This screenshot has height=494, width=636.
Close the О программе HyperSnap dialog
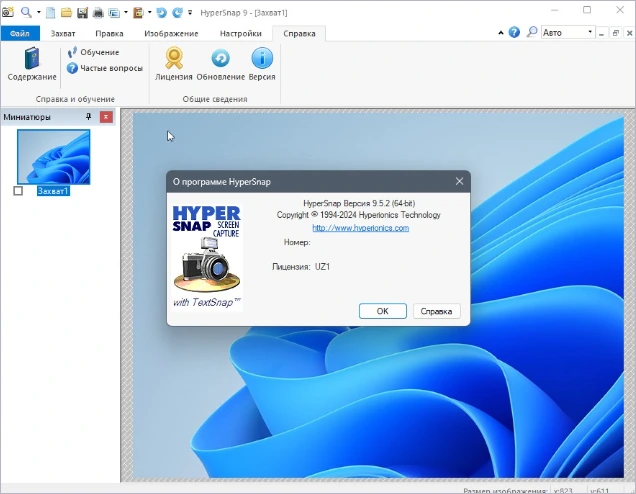[x=459, y=181]
